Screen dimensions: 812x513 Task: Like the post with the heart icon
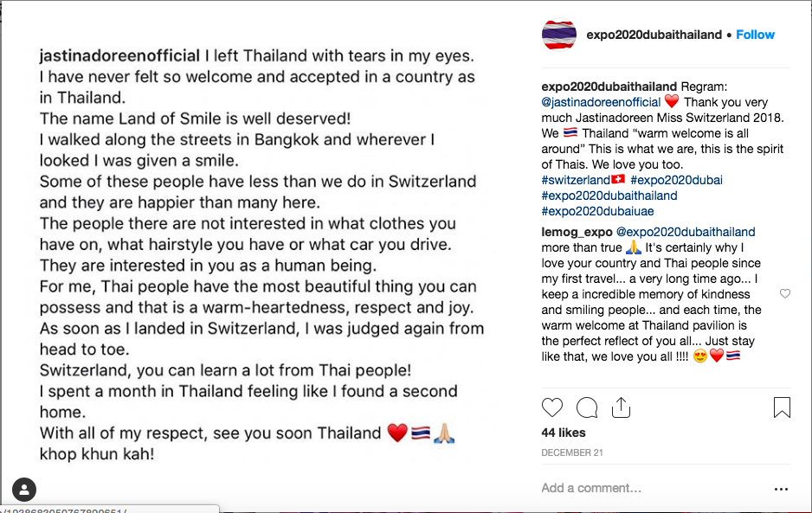point(552,408)
